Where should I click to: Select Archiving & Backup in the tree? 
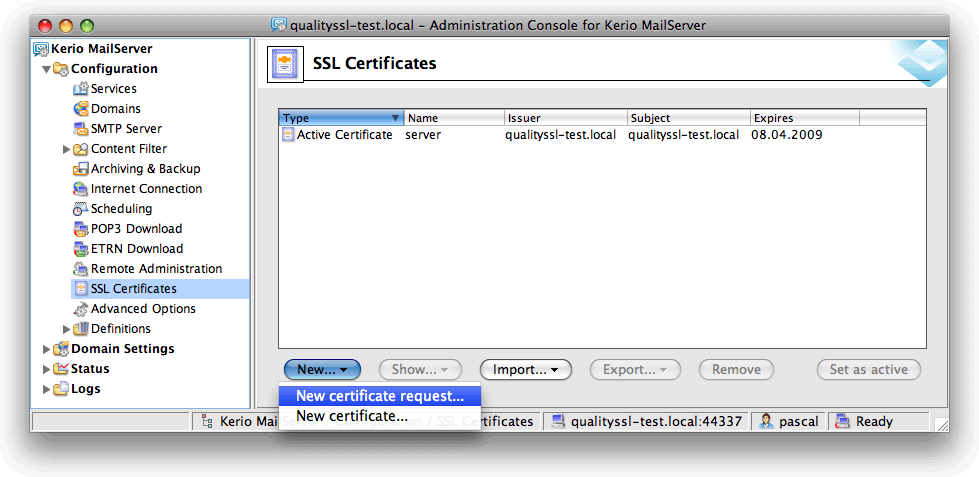[x=145, y=169]
